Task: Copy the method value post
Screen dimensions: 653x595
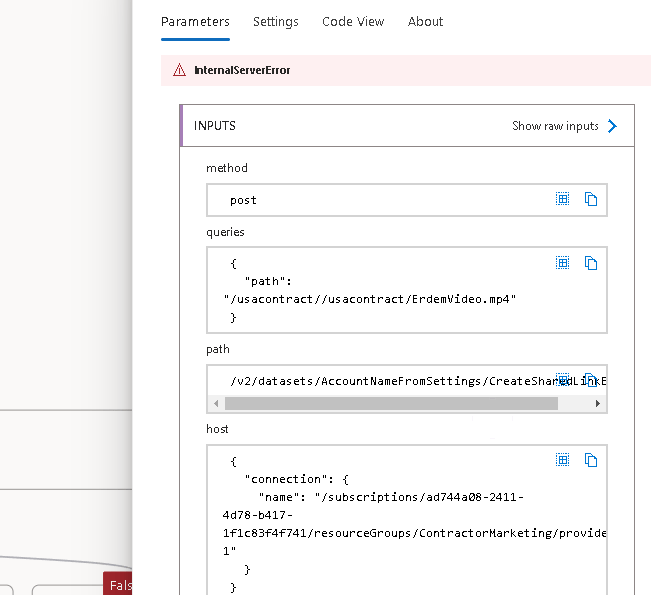Action: pos(591,199)
